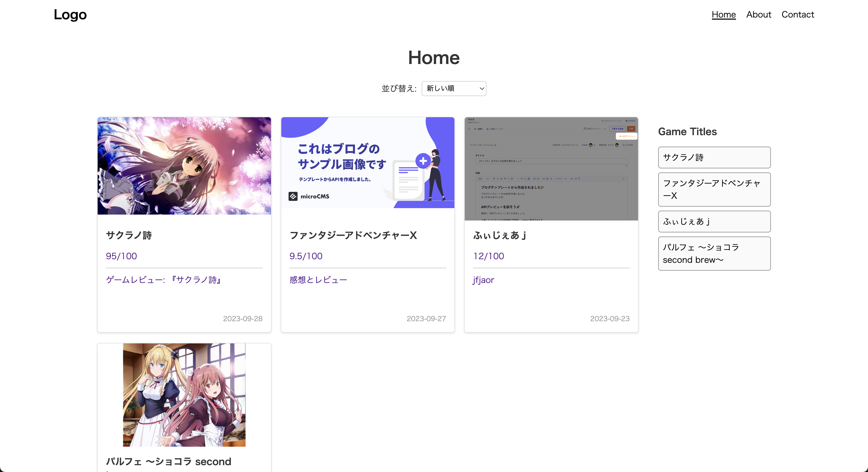Click the date 2023-09-28
Viewport: 868px width, 472px height.
coord(243,318)
